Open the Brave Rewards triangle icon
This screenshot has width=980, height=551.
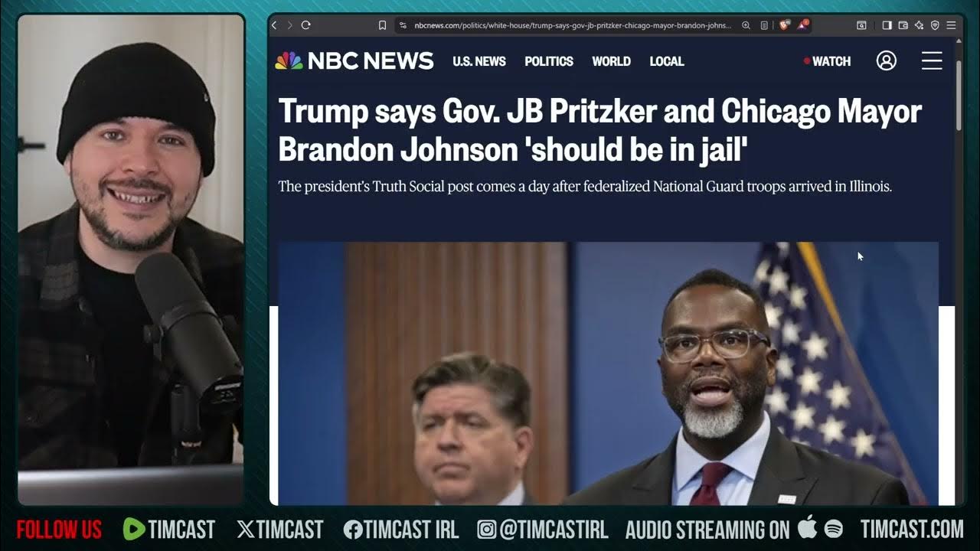tap(802, 25)
